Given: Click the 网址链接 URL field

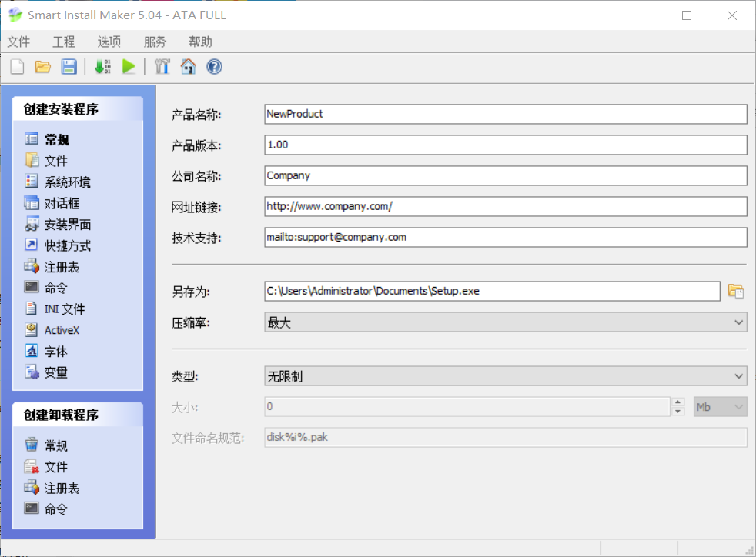Looking at the screenshot, I should click(x=506, y=207).
